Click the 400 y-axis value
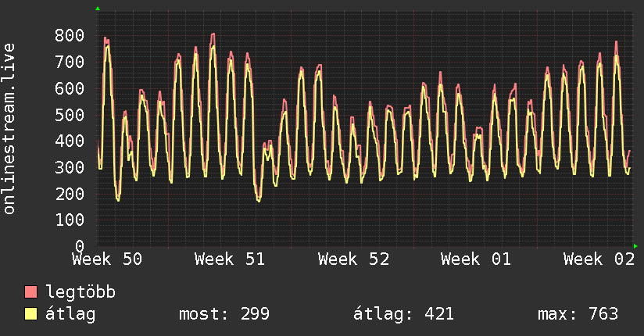The height and width of the screenshot is (336, 644). [70, 141]
